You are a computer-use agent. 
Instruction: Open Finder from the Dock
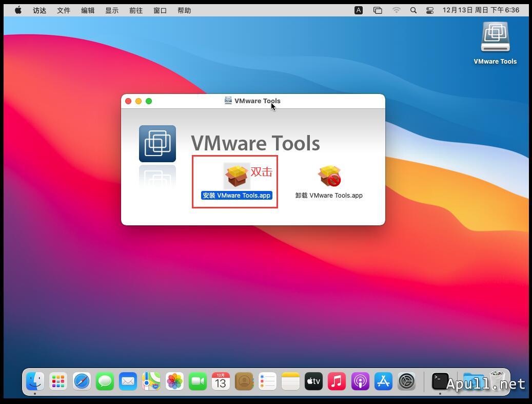35,381
